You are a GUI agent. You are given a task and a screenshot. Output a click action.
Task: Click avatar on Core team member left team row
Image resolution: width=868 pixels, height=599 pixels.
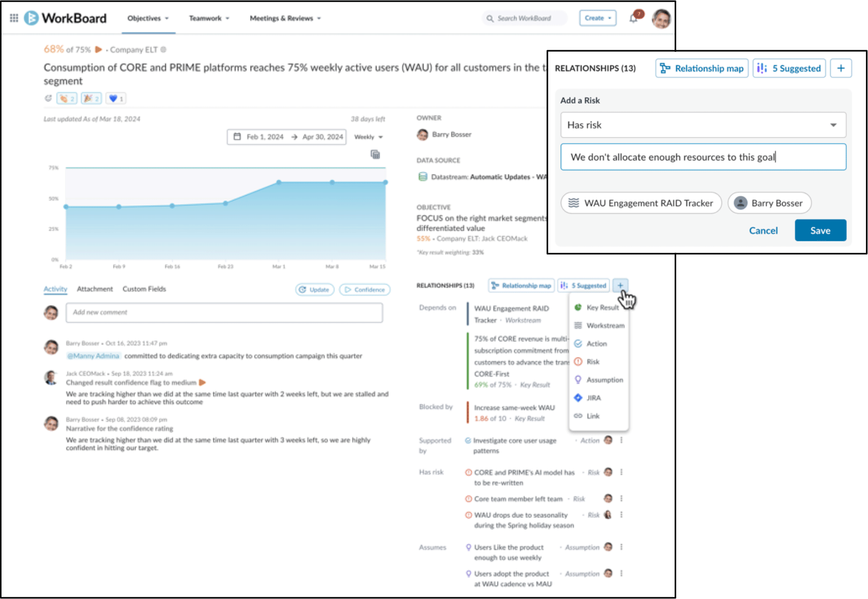pos(608,498)
